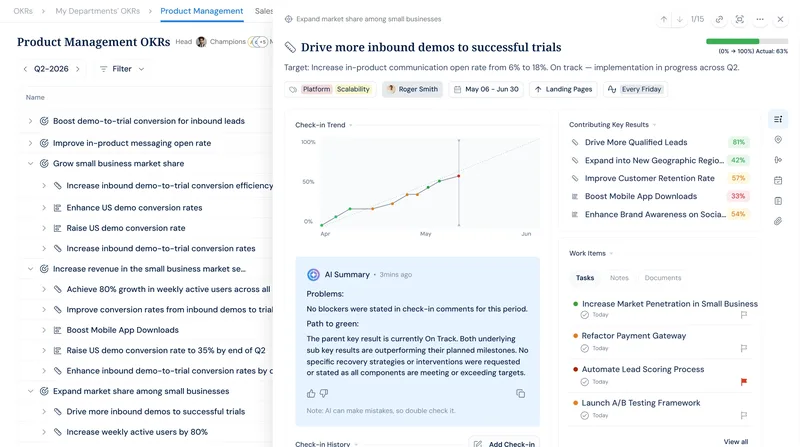Expand Improve in-product messaging open rate

point(30,143)
